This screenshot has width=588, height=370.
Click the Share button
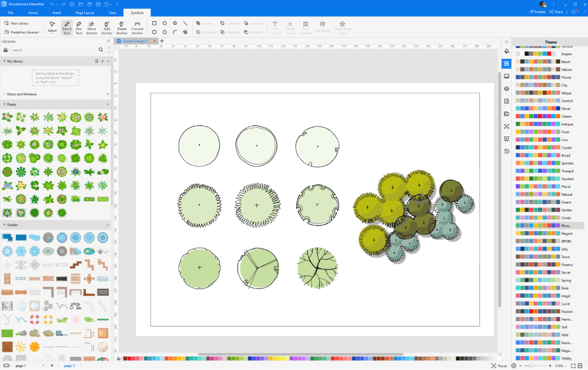coord(556,12)
